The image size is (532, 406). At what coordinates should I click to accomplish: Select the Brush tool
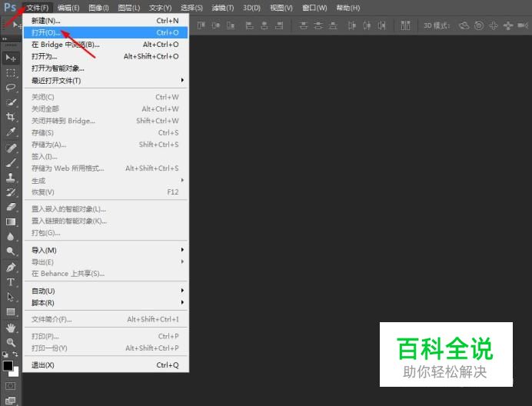11,162
